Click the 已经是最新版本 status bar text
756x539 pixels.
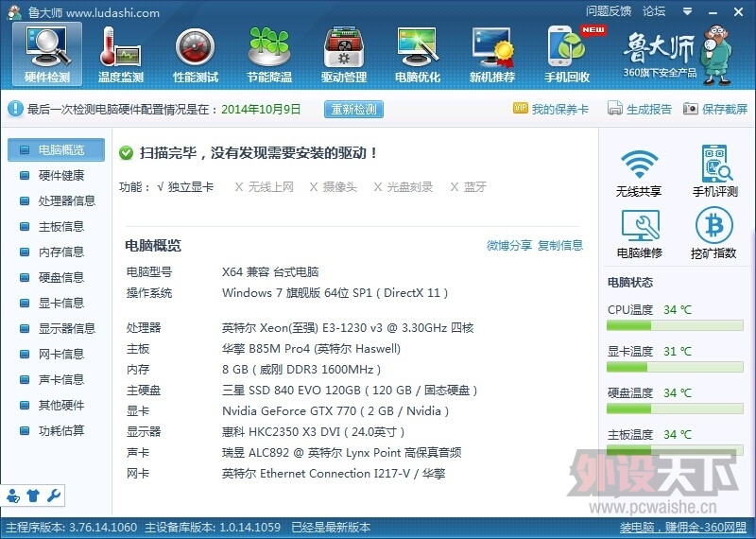(x=331, y=528)
